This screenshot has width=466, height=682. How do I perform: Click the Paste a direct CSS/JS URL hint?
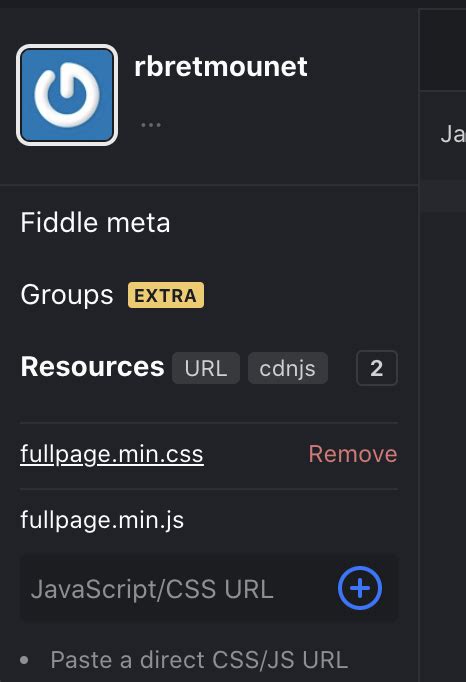(199, 660)
